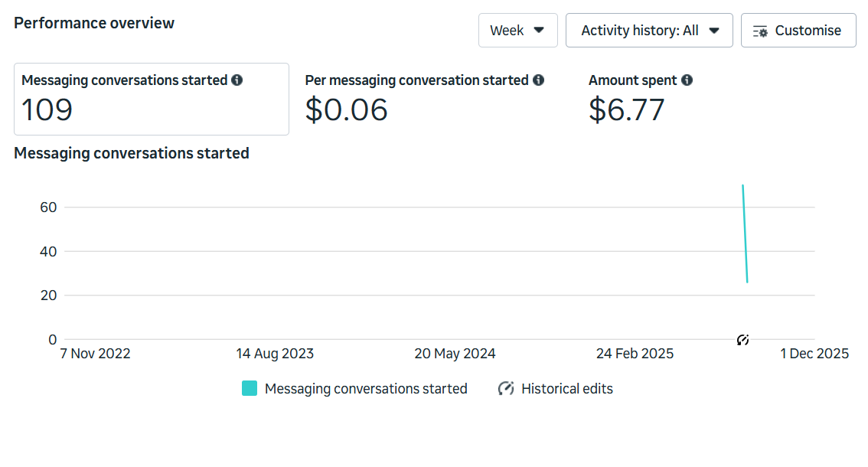Expand the Activity history: All dropdown
Screen dimensions: 868x467
click(x=649, y=31)
